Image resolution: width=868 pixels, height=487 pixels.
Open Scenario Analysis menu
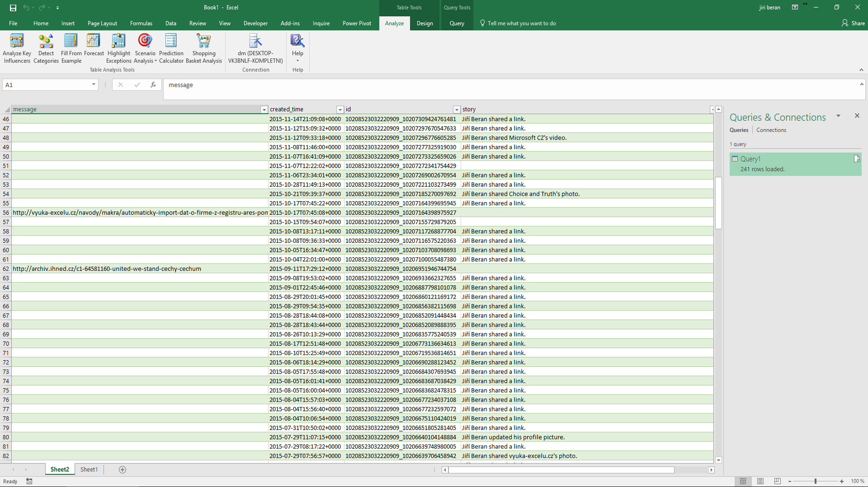pyautogui.click(x=145, y=48)
